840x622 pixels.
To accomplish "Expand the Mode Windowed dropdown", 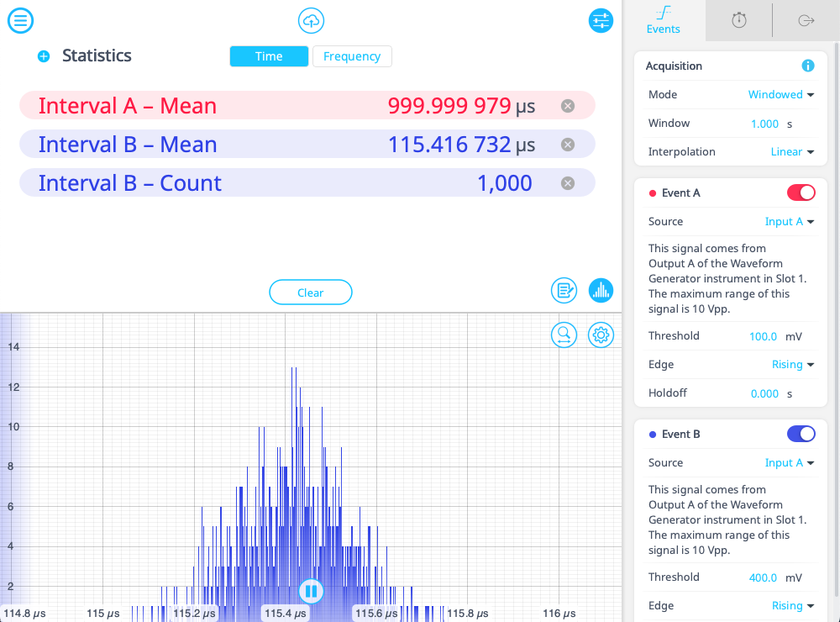I will pyautogui.click(x=781, y=95).
